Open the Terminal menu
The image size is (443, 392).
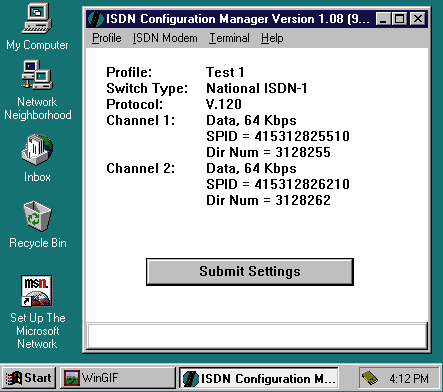[229, 38]
